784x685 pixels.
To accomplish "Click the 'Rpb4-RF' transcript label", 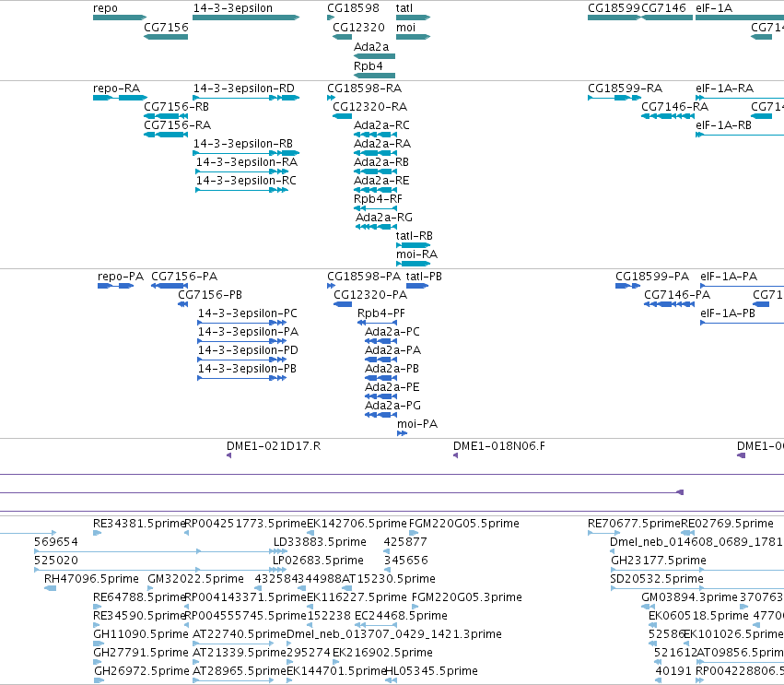I will point(378,199).
